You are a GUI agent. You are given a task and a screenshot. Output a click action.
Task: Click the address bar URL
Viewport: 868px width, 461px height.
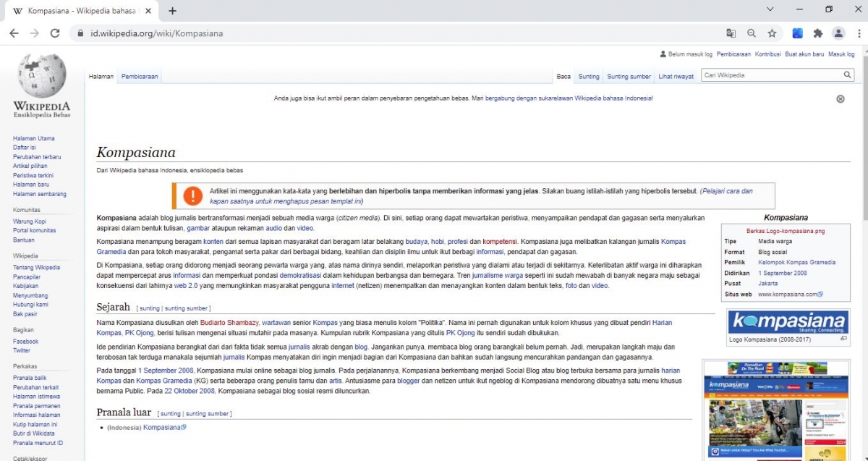coord(157,33)
